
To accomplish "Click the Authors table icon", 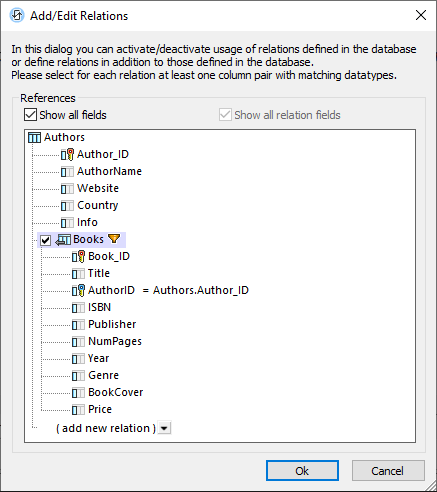I will pos(34,137).
